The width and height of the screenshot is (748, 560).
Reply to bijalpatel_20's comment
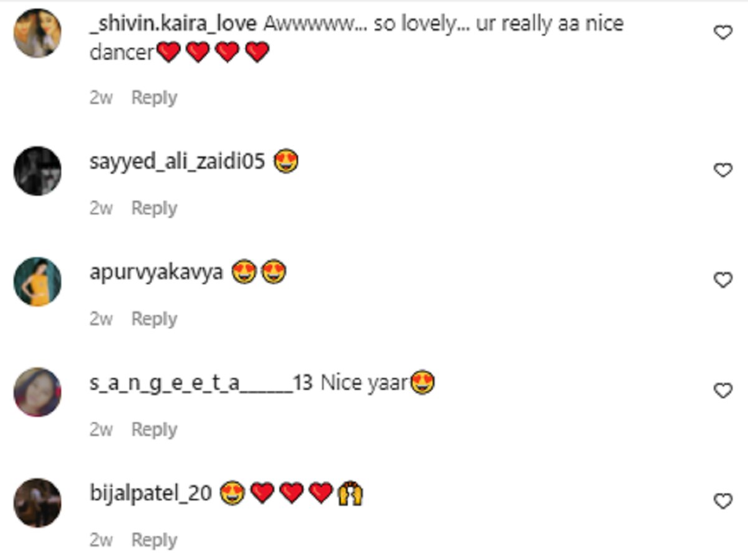pos(154,540)
